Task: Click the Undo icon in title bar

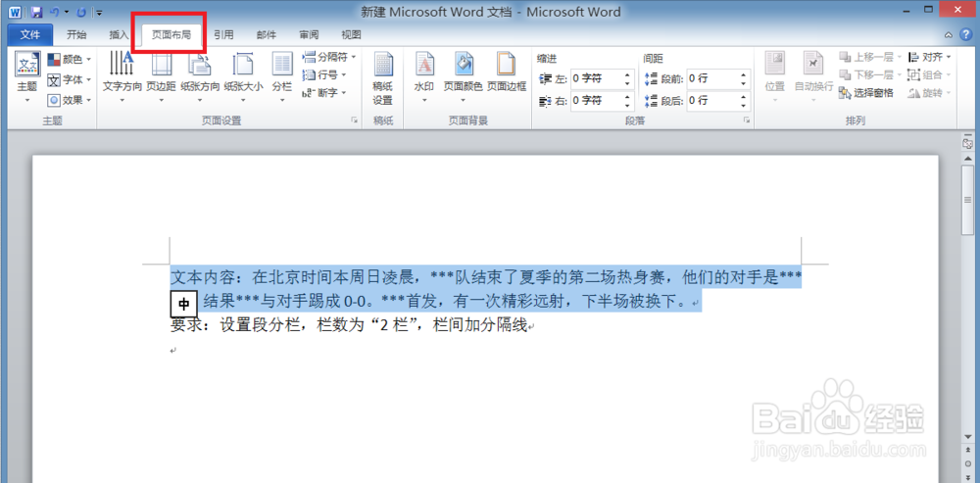Action: pos(54,12)
